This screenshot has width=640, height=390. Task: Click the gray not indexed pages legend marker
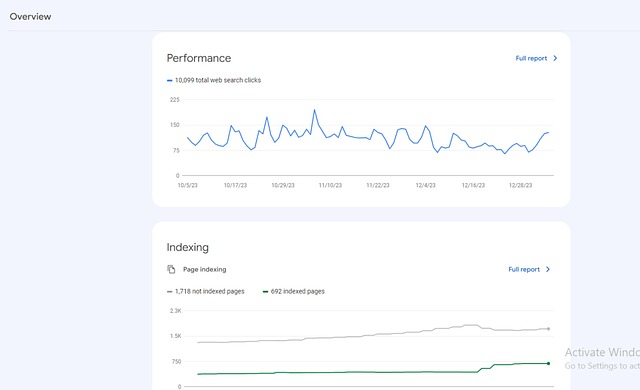[x=169, y=292]
